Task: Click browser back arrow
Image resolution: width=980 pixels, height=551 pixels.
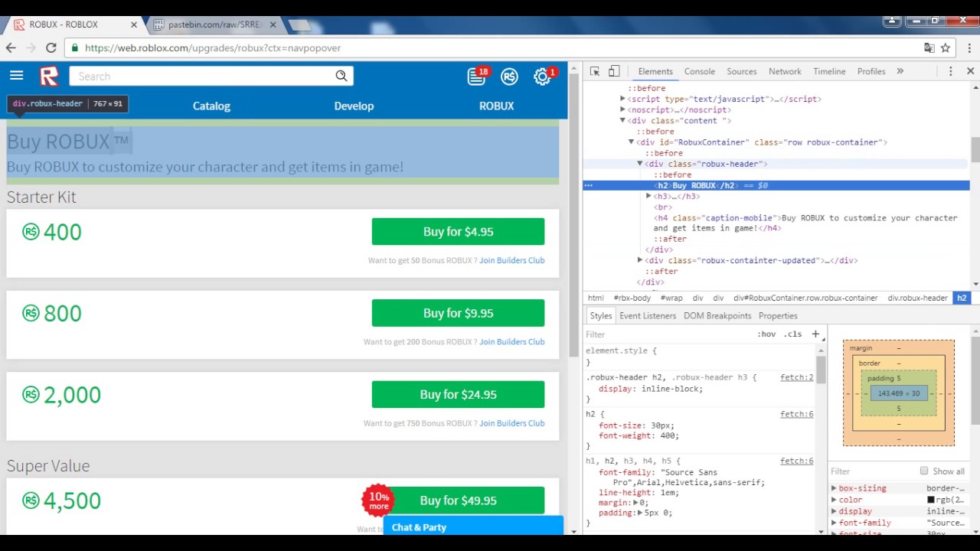Action: click(x=11, y=47)
